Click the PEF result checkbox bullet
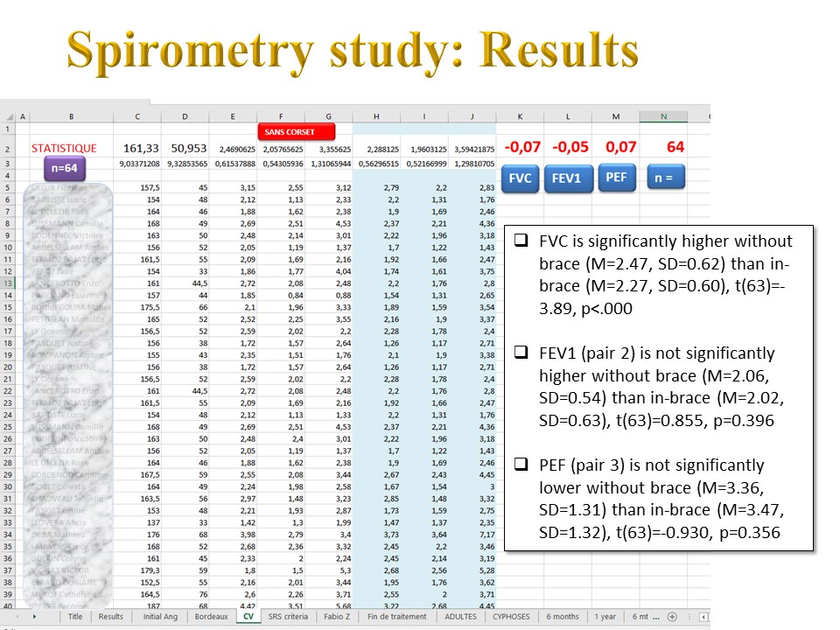840x630 pixels. point(521,464)
